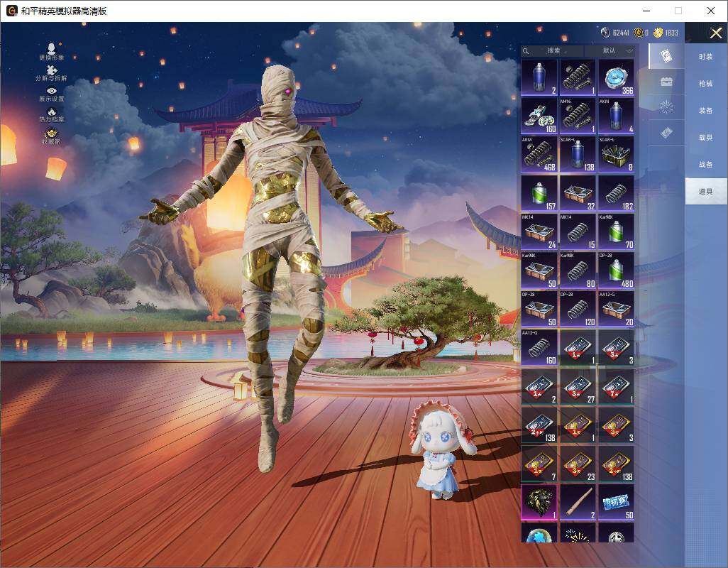Select the DP-28 green can 480
The image size is (728, 568).
[x=616, y=271]
